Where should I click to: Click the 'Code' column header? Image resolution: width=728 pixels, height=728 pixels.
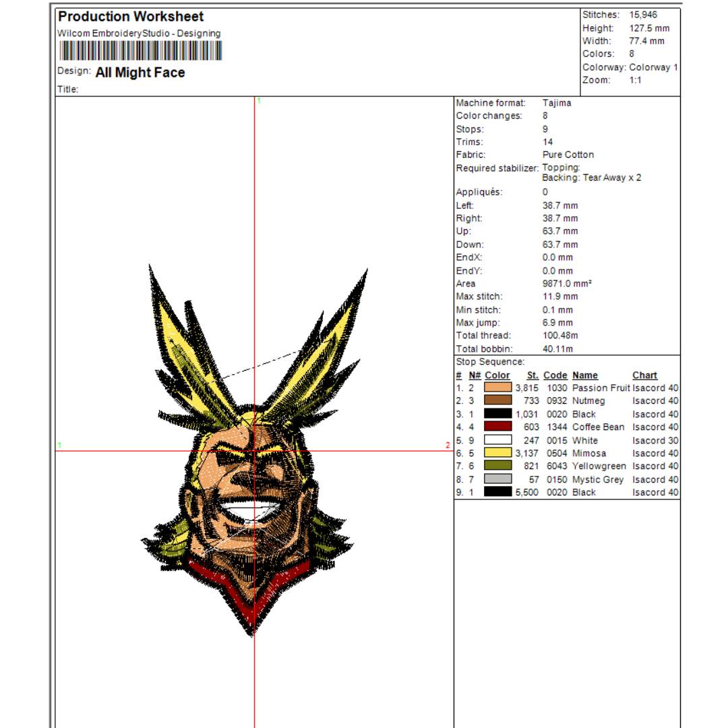555,375
